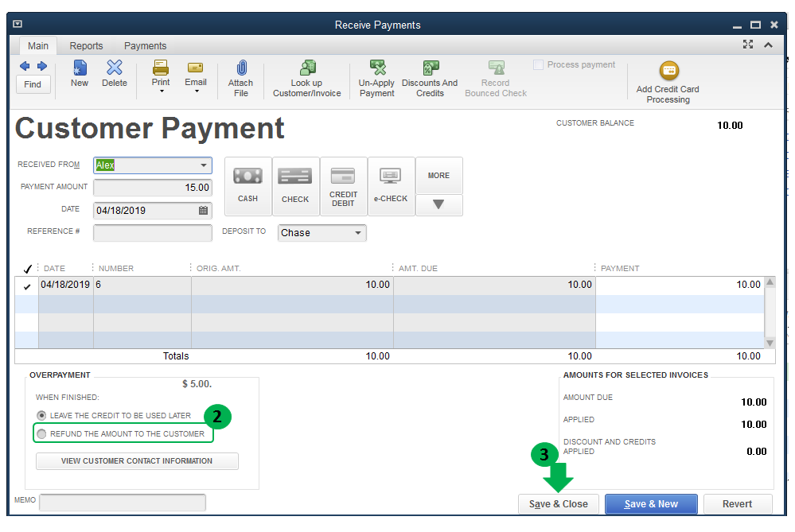Switch to the Reports tab

(86, 45)
